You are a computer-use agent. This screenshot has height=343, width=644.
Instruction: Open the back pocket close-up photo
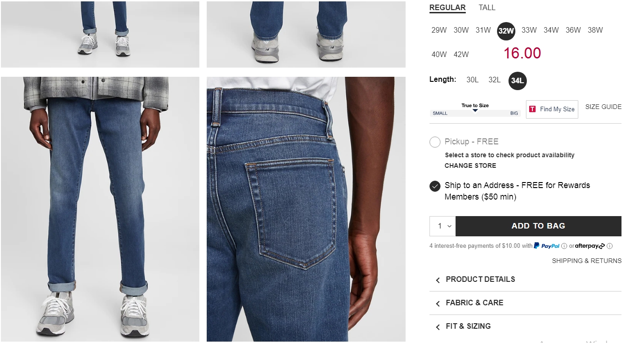306,209
